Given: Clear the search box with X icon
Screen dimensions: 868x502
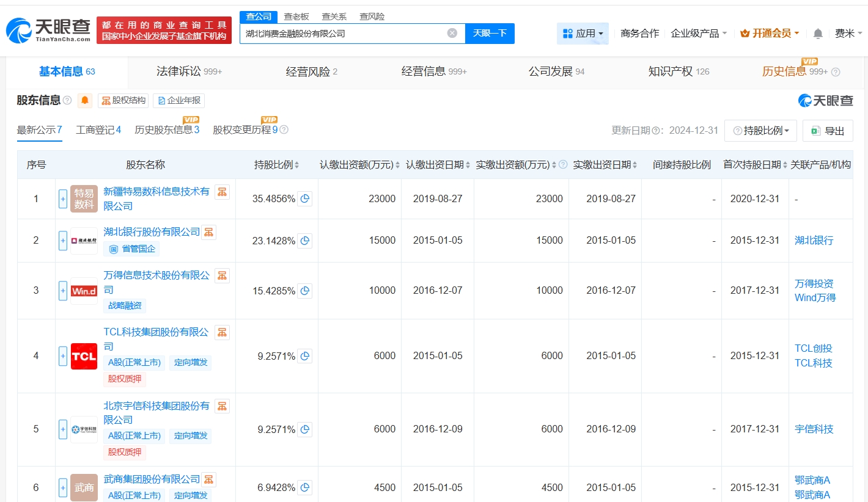Looking at the screenshot, I should [452, 33].
